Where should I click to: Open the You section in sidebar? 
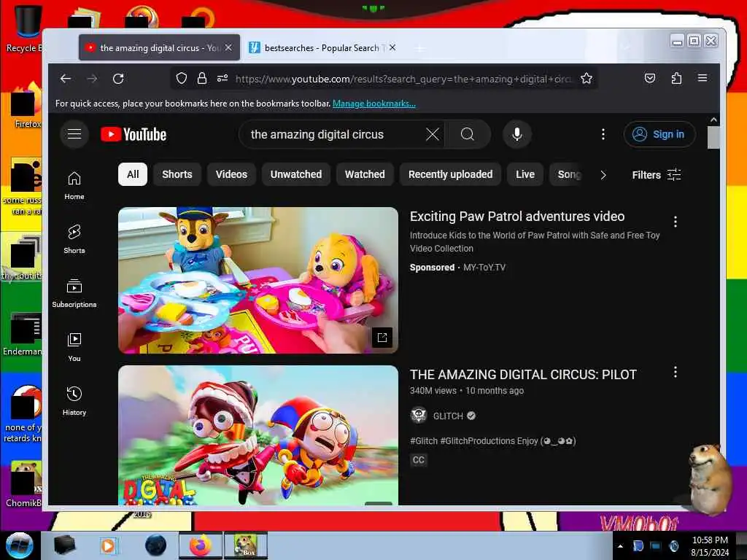click(74, 347)
